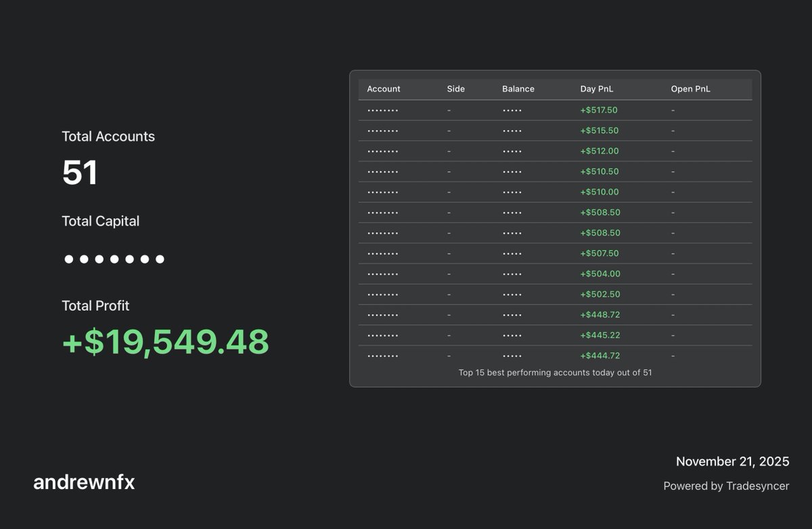Click the total accounts value 51
This screenshot has width=812, height=529.
click(80, 172)
